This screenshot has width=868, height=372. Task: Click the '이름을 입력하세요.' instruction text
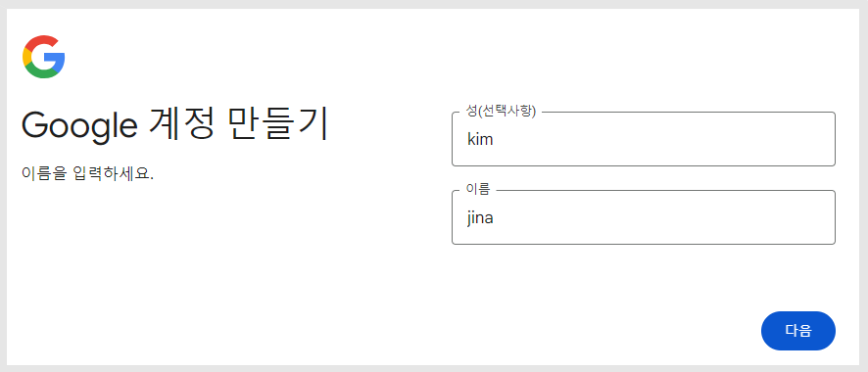[87, 174]
